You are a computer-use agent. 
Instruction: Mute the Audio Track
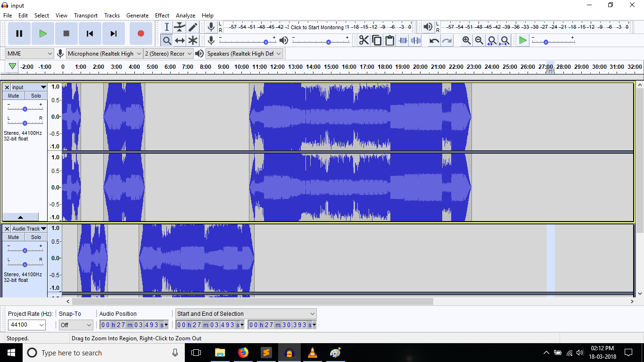pyautogui.click(x=14, y=237)
